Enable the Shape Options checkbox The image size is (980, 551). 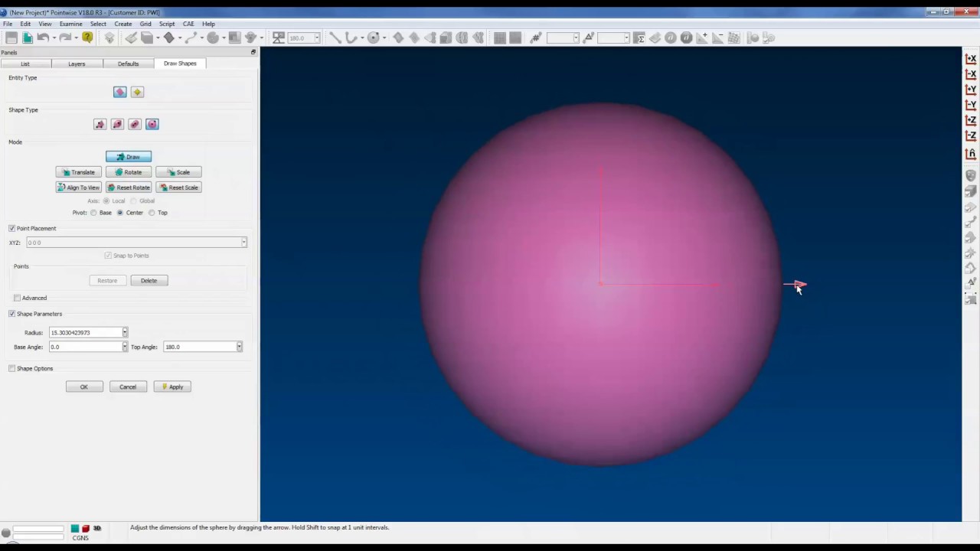coord(11,369)
